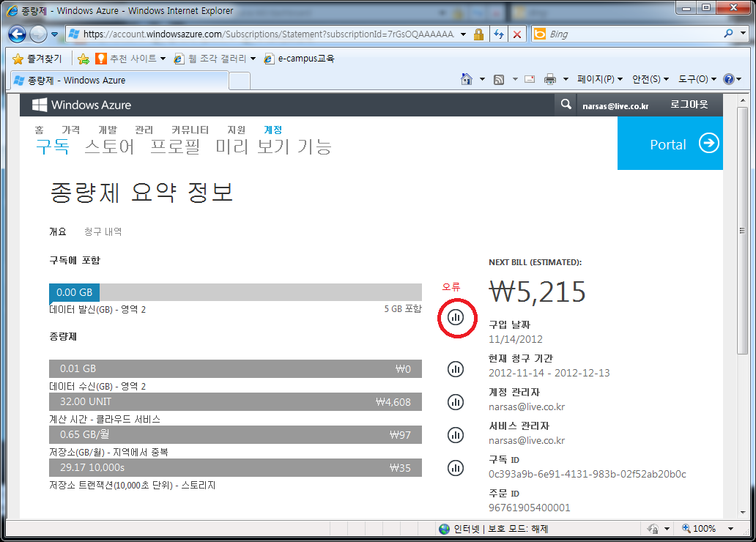Click the narsas@live.co.kr account name
Image resolution: width=756 pixels, height=542 pixels.
(x=615, y=106)
